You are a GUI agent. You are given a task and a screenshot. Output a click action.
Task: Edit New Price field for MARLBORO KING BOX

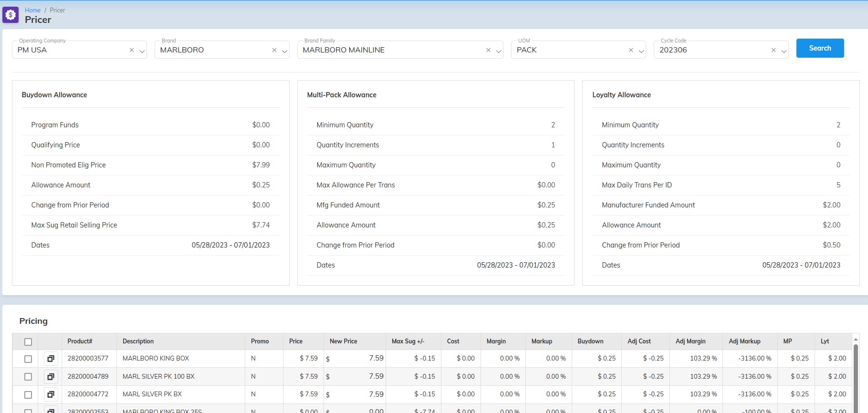coord(355,358)
